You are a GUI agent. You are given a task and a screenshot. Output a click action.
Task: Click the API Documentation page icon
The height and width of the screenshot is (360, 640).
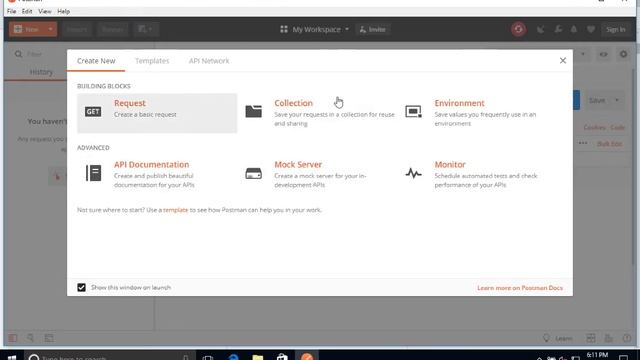pyautogui.click(x=93, y=173)
